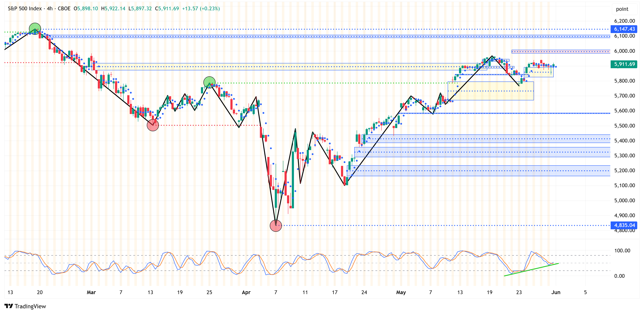Click the "point" scale label at top right
The image size is (644, 314).
tap(622, 9)
